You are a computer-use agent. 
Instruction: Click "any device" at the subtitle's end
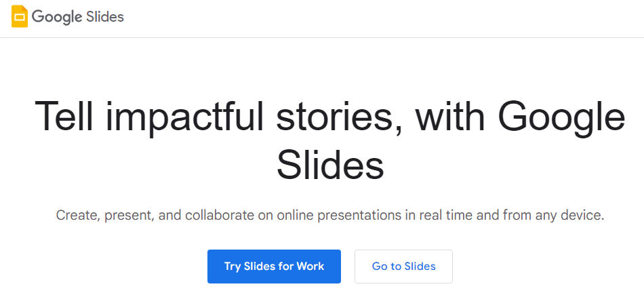[x=569, y=216]
